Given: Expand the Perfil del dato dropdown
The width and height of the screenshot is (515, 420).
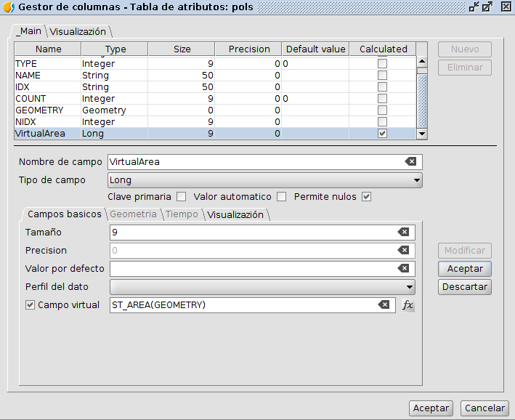Looking at the screenshot, I should pyautogui.click(x=262, y=286).
